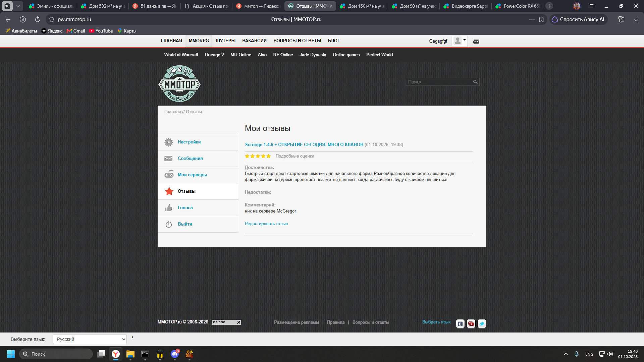Switch to the Видеокарта Sapphire browser tab
The image size is (644, 362).
click(x=466, y=6)
